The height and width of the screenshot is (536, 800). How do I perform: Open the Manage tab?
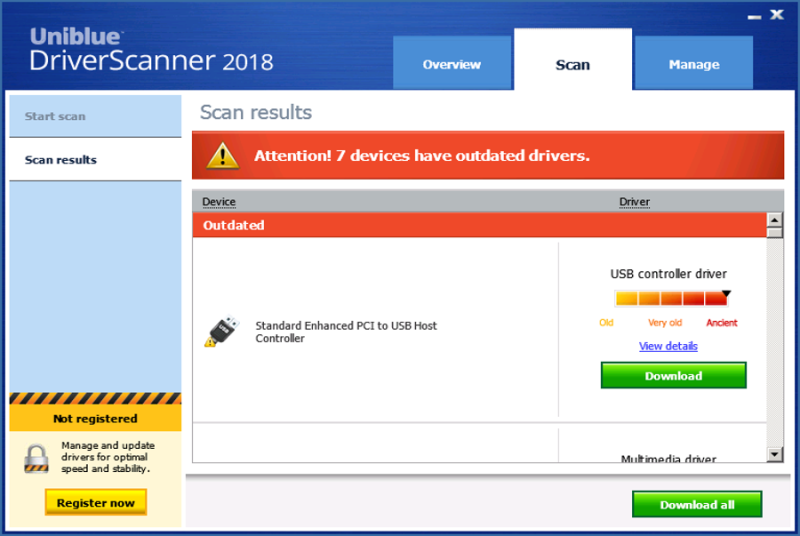point(693,63)
